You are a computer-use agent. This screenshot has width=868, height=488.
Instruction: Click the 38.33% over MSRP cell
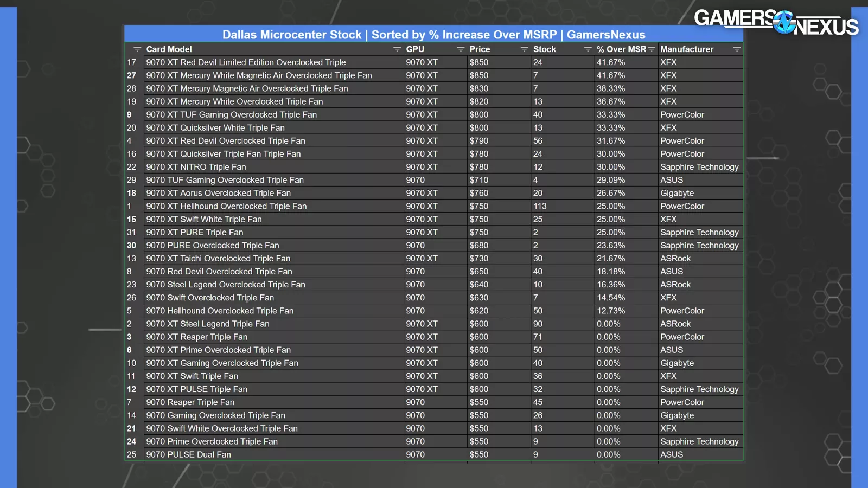click(611, 88)
